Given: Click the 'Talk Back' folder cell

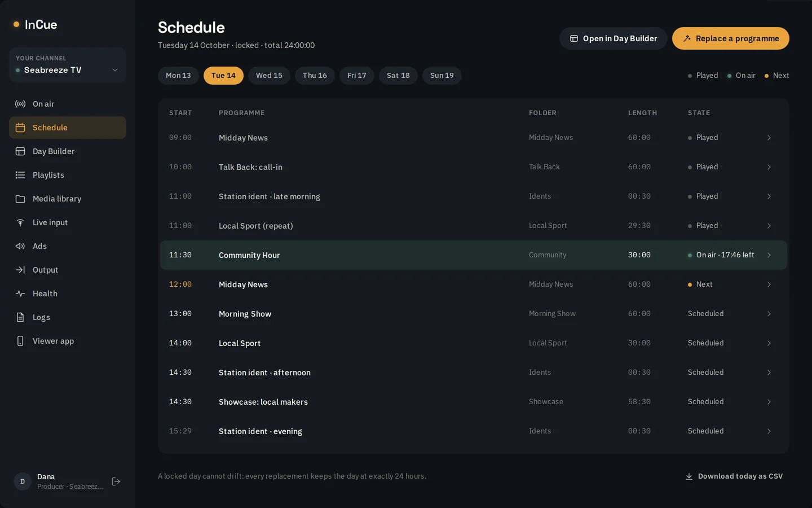Looking at the screenshot, I should 544,167.
